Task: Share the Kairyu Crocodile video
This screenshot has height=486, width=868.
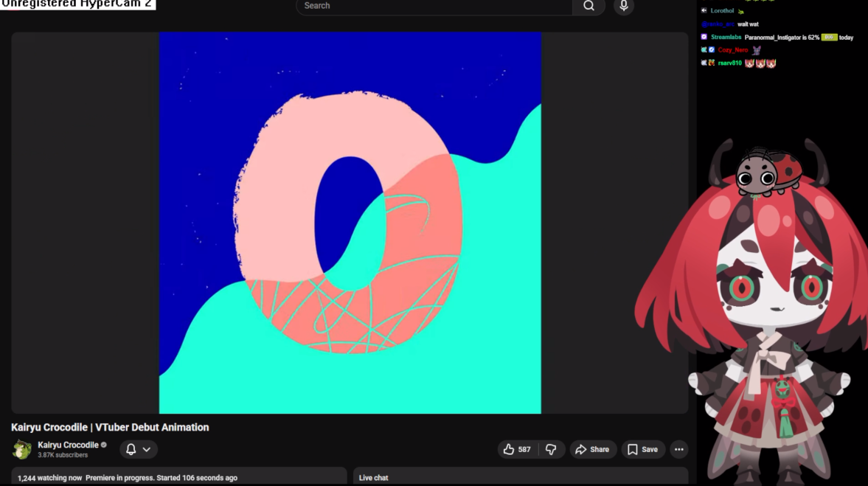Action: pyautogui.click(x=592, y=449)
